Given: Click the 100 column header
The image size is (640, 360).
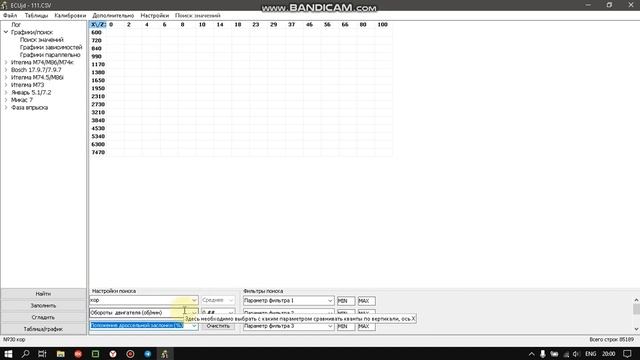Looking at the screenshot, I should [382, 24].
